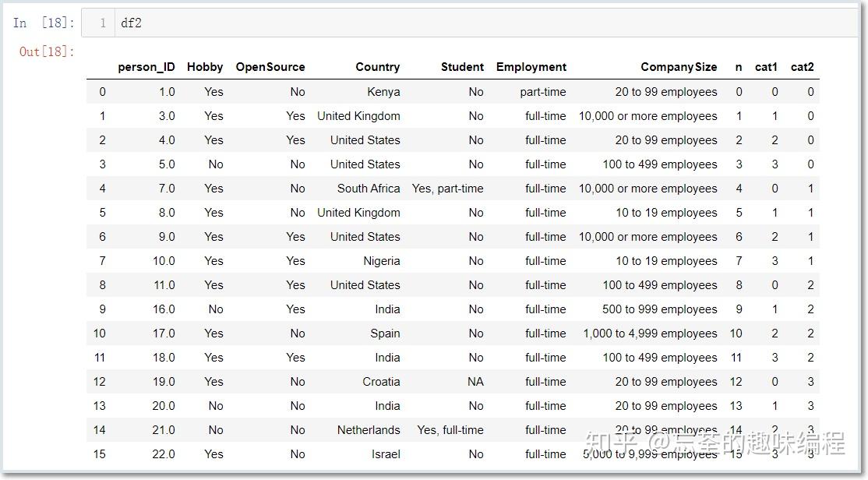Click the cat2 column header
The image size is (868, 480).
pyautogui.click(x=802, y=67)
